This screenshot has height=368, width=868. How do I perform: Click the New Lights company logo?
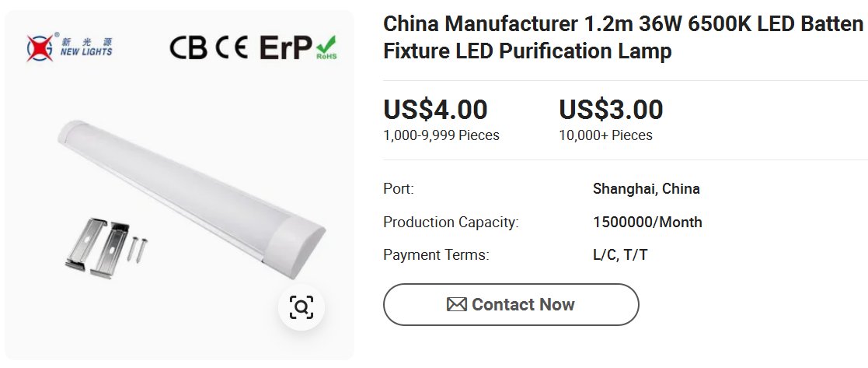(x=68, y=47)
